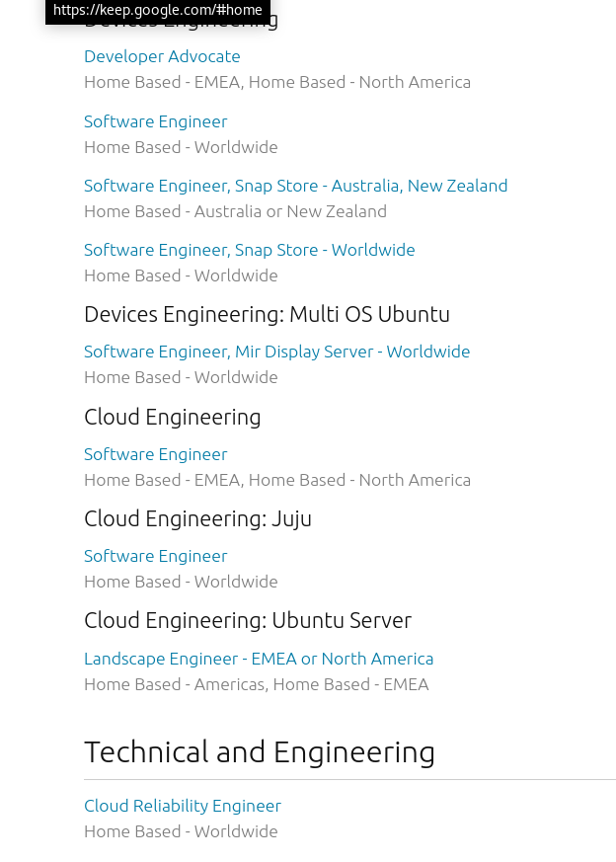Click the Devices Engineering: Multi OS Ubuntu heading
Image resolution: width=616 pixels, height=862 pixels.
tap(268, 314)
